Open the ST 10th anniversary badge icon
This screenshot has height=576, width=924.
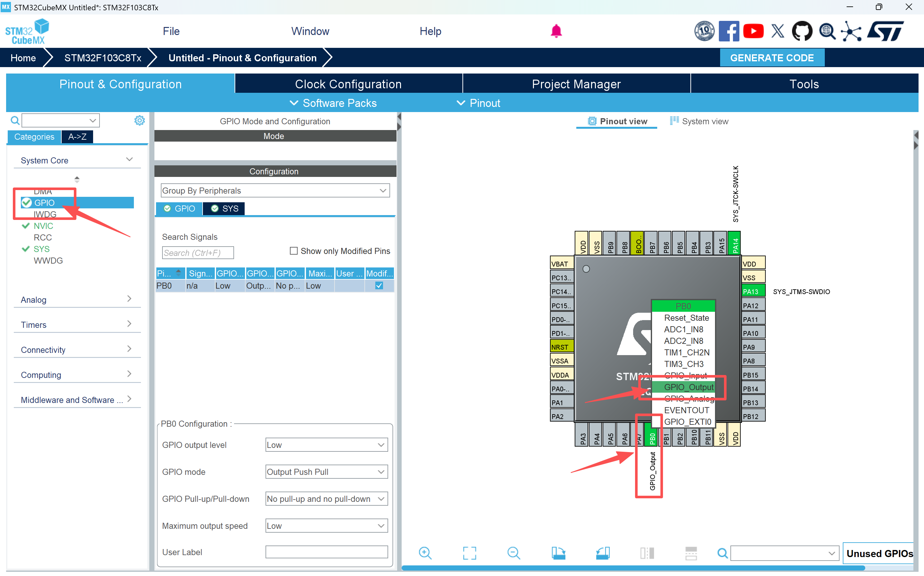click(704, 31)
